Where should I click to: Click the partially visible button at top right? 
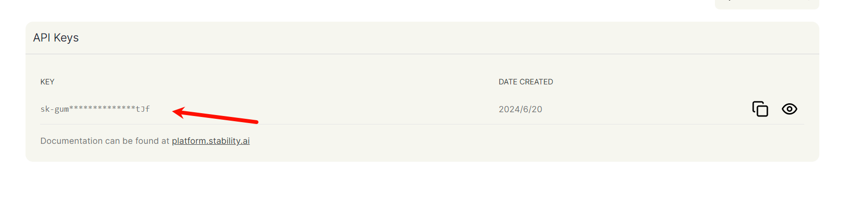tap(766, 4)
